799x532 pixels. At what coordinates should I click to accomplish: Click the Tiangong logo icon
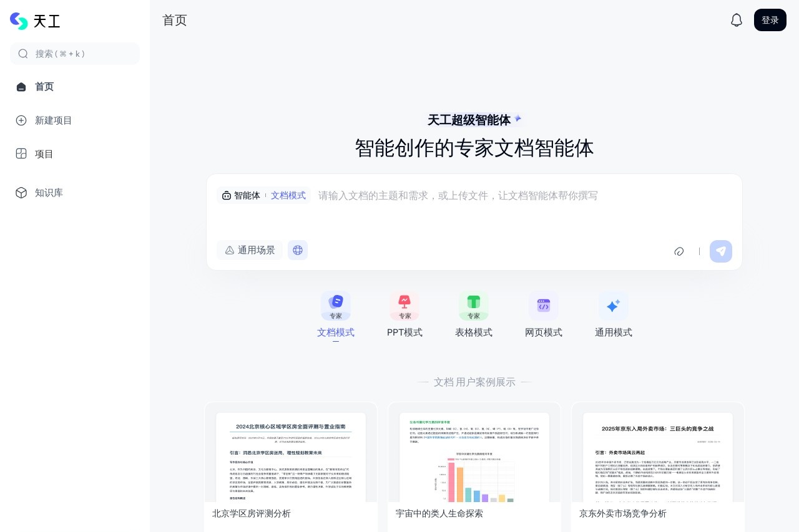[19, 21]
